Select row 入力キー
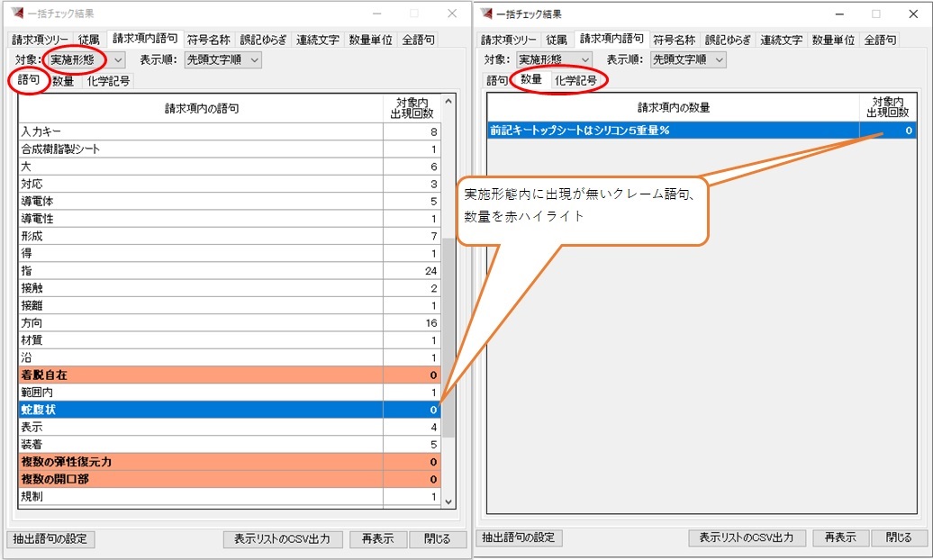The image size is (933, 560). tap(230, 131)
